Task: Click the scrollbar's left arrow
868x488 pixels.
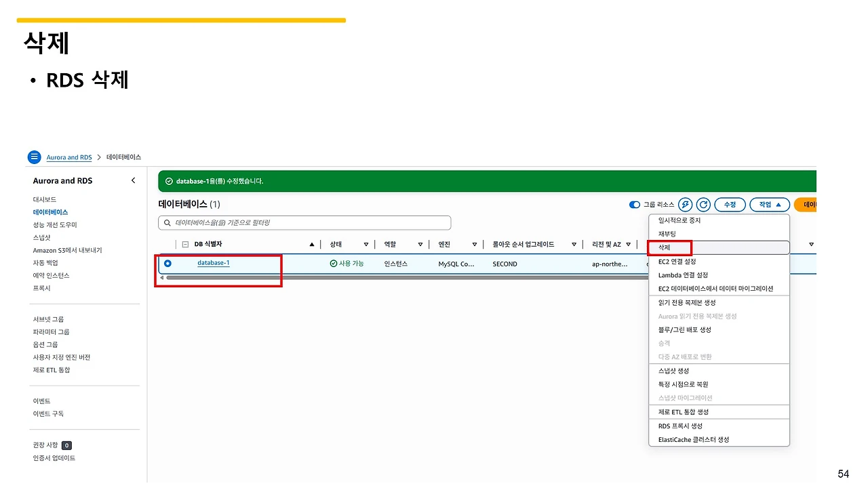Action: click(x=161, y=277)
